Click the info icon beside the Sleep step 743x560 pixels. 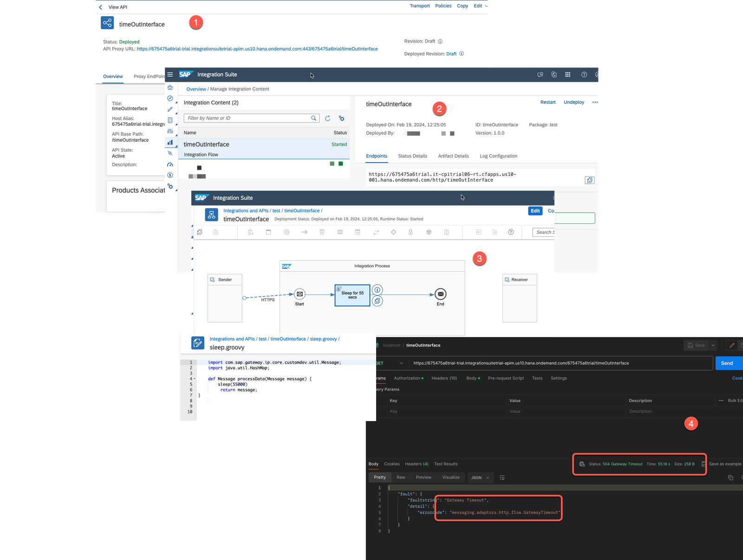(x=378, y=290)
